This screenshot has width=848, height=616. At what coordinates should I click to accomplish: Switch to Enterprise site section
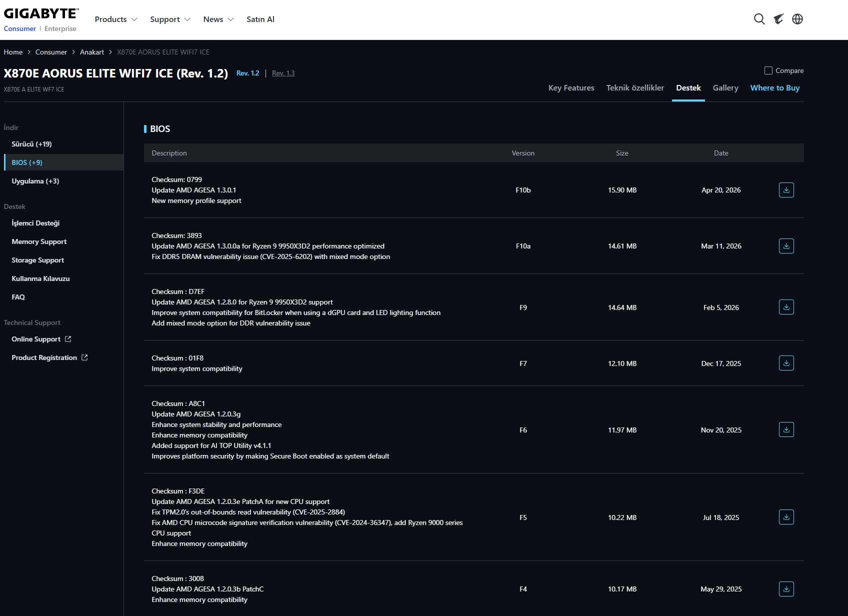coord(60,29)
